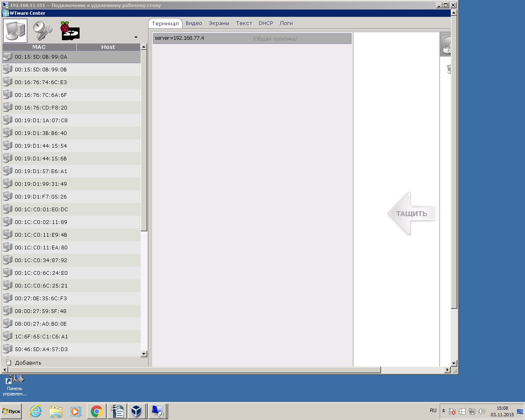
Task: Select terminal 08:00:27:59:5F:48 in list
Action: 41,311
